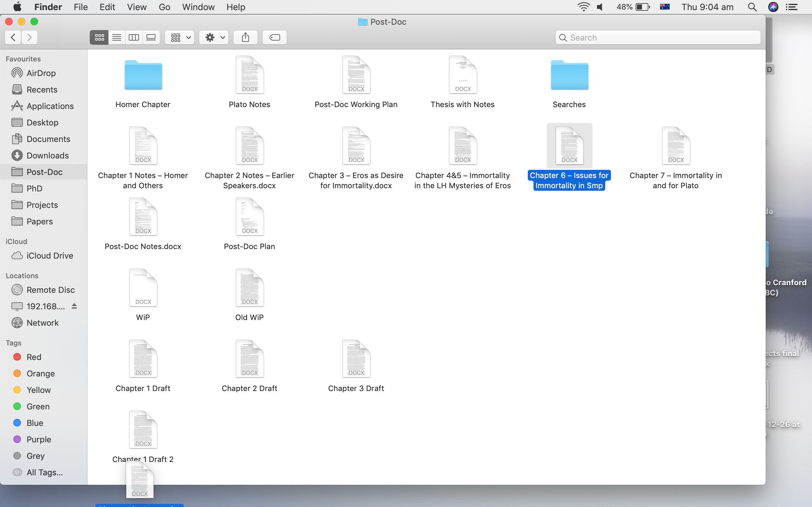
Task: Open AirDrop in the sidebar
Action: pos(41,73)
